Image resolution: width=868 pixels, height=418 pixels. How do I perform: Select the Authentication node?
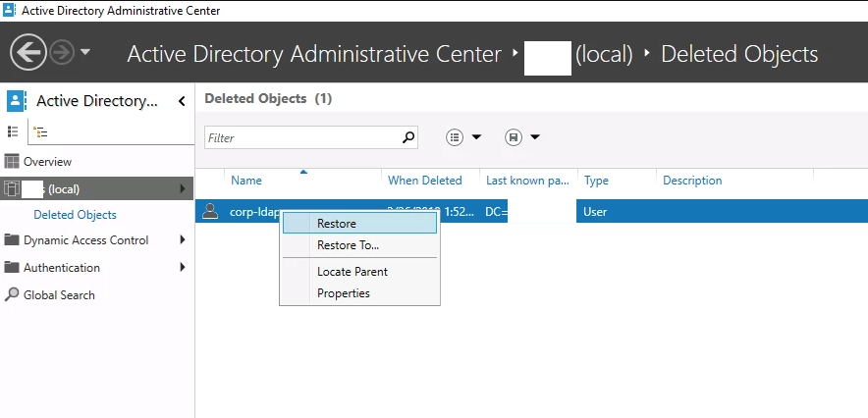[x=62, y=268]
